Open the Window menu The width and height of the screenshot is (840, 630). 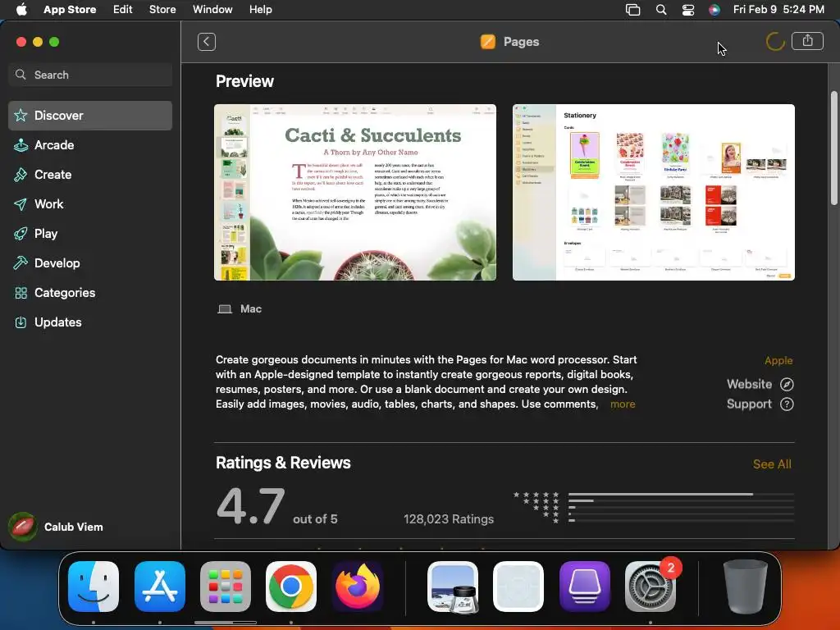pos(212,10)
